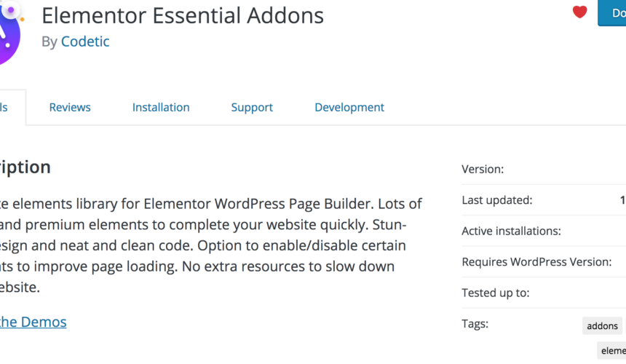The height and width of the screenshot is (364, 626).
Task: Click the Requires WordPress Version row
Action: [544, 262]
